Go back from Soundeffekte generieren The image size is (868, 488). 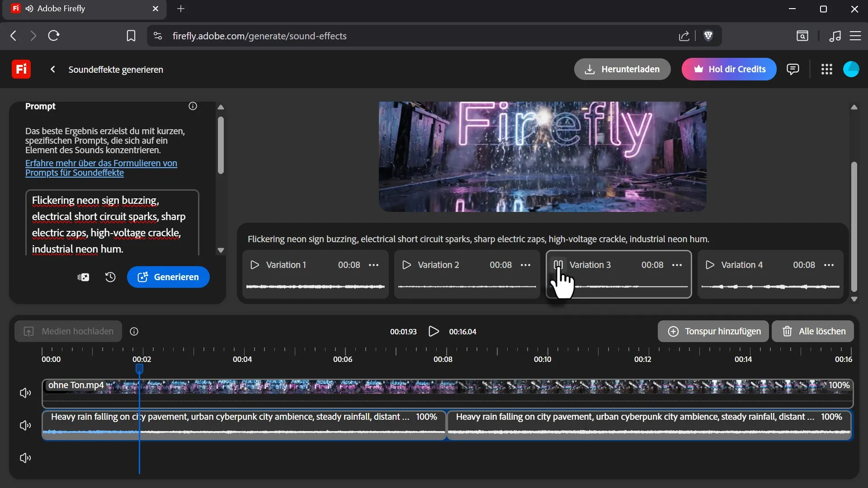(53, 69)
